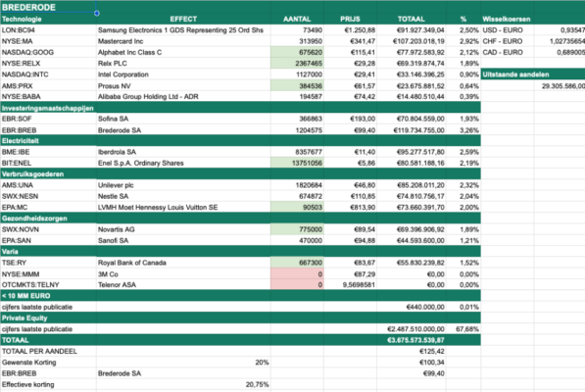This screenshot has width=585, height=392.
Task: Select the green Alphabet Inc share count cell
Action: click(297, 52)
